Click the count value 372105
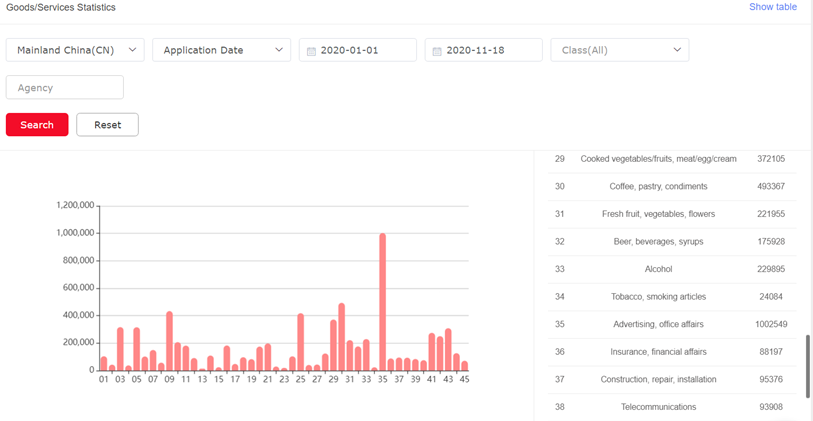 [771, 159]
